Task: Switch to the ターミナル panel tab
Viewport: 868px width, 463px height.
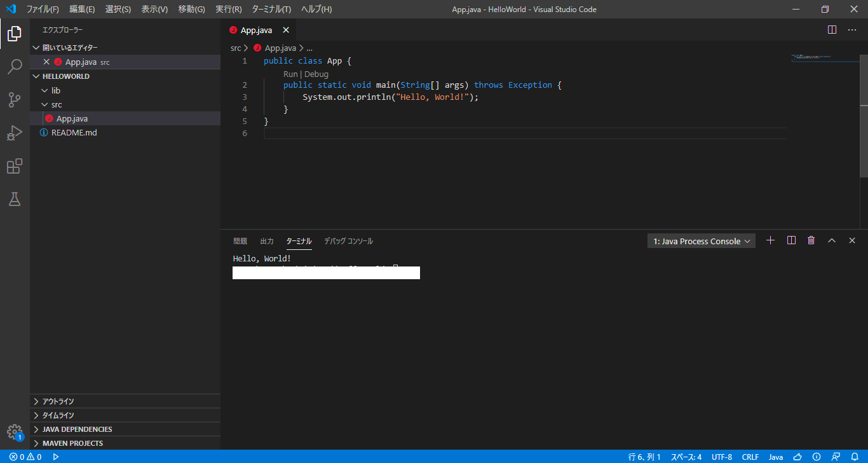Action: point(299,241)
